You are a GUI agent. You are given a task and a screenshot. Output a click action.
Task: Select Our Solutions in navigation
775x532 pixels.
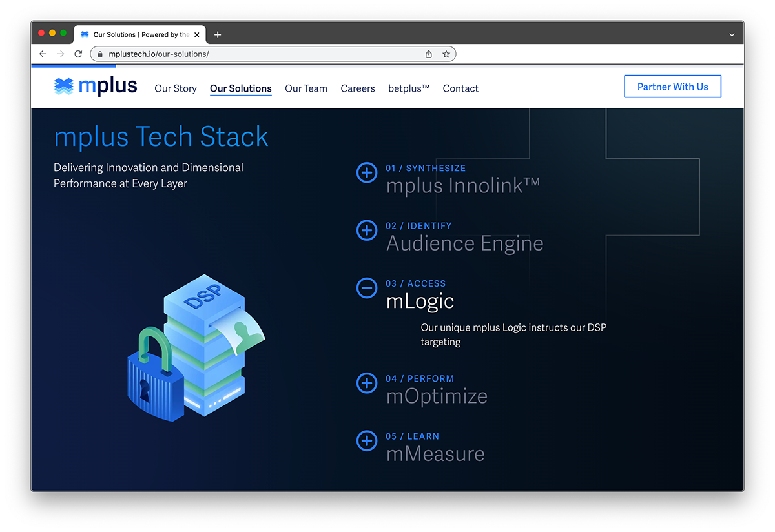click(x=241, y=88)
